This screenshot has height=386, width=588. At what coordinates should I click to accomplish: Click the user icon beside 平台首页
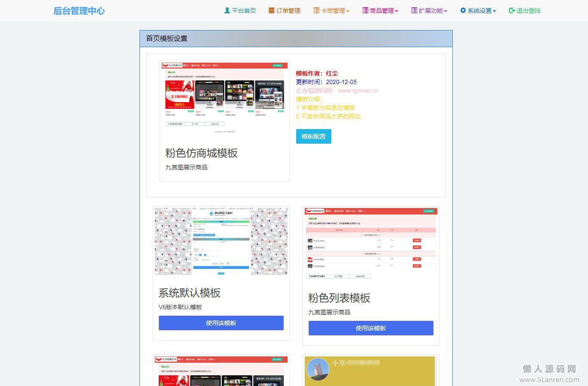227,11
